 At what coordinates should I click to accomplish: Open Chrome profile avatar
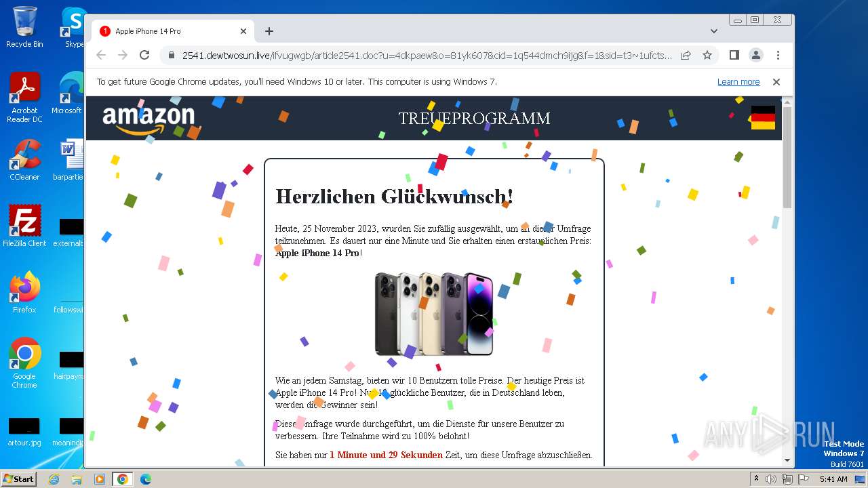coord(756,55)
